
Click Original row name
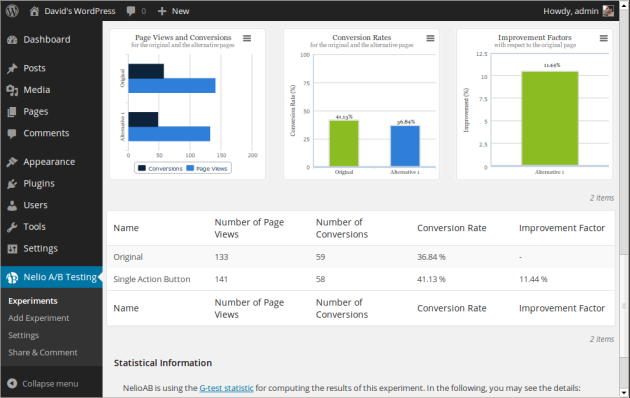pyautogui.click(x=128, y=257)
